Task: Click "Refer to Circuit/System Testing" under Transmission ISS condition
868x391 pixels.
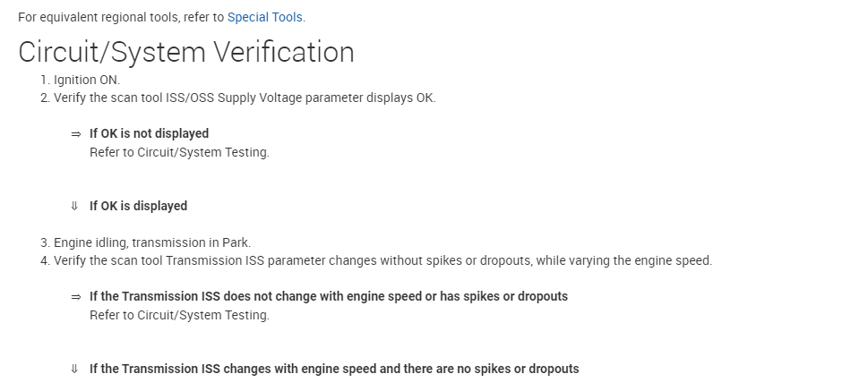Action: (x=179, y=315)
